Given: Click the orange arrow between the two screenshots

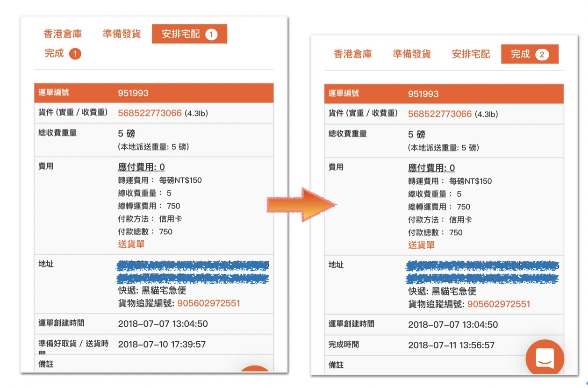Looking at the screenshot, I should tap(301, 204).
